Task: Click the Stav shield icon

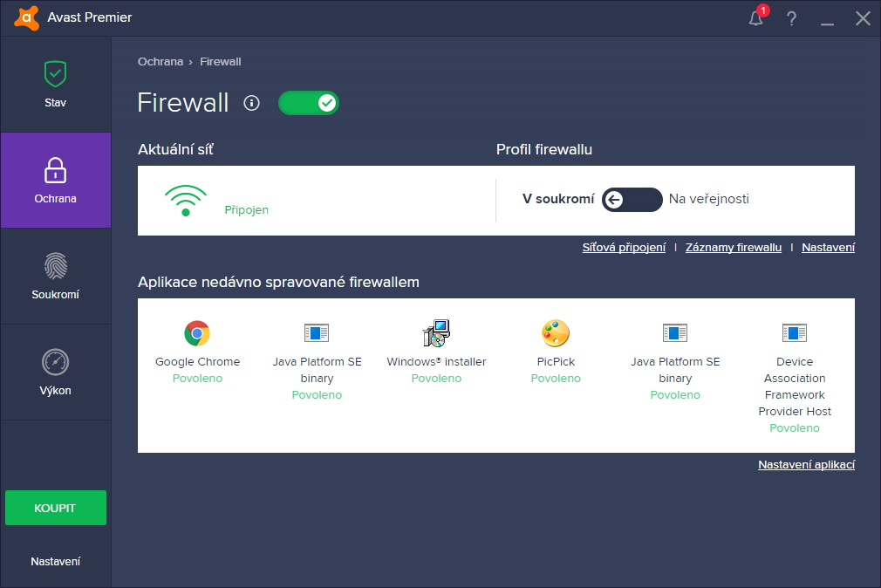Action: click(55, 73)
